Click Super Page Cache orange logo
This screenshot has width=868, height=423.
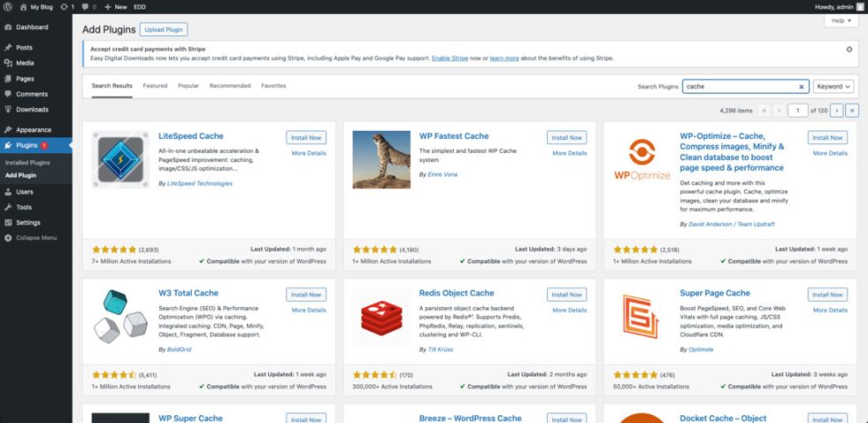pos(642,317)
